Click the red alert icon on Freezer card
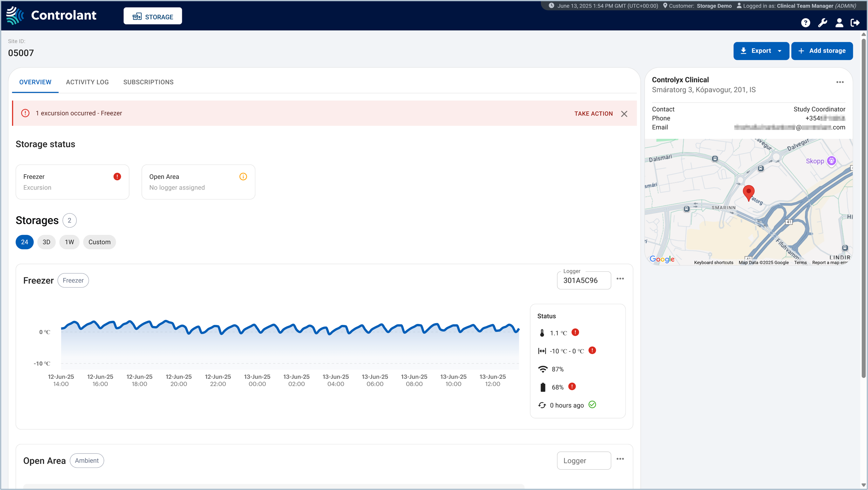 point(117,177)
